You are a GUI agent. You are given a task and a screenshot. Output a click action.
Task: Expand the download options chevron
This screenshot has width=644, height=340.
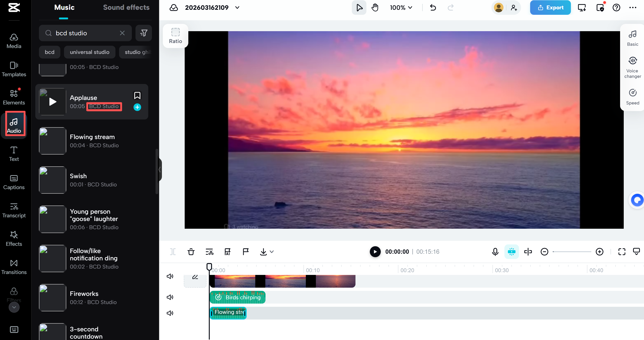(x=272, y=251)
